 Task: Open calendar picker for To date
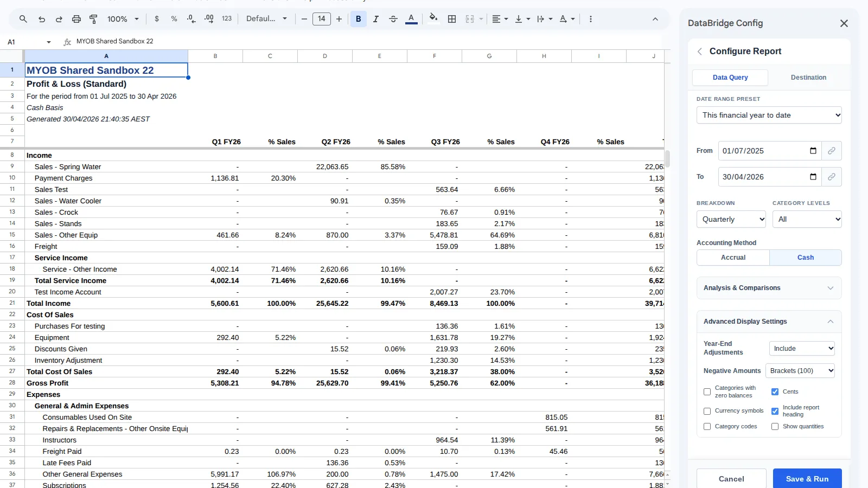(x=813, y=177)
